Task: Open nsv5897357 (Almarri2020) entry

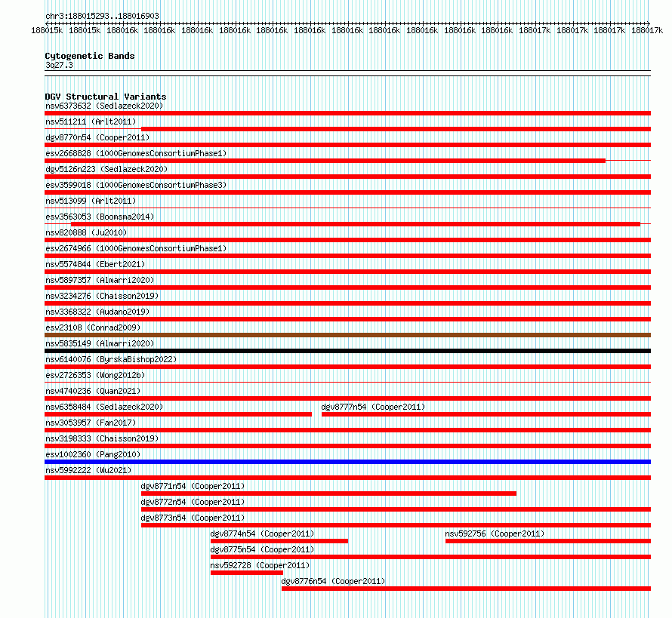Action: (x=100, y=280)
